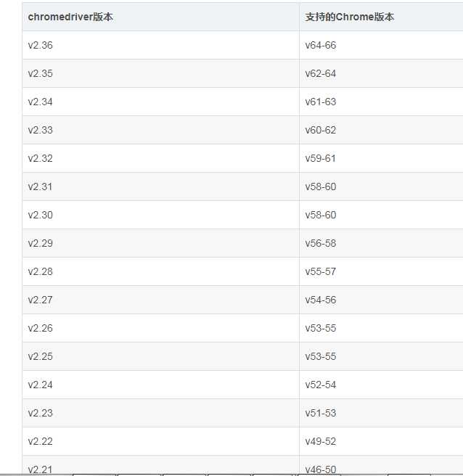This screenshot has width=463, height=476.
Task: Select the v61-63 table cell
Action: [381, 102]
